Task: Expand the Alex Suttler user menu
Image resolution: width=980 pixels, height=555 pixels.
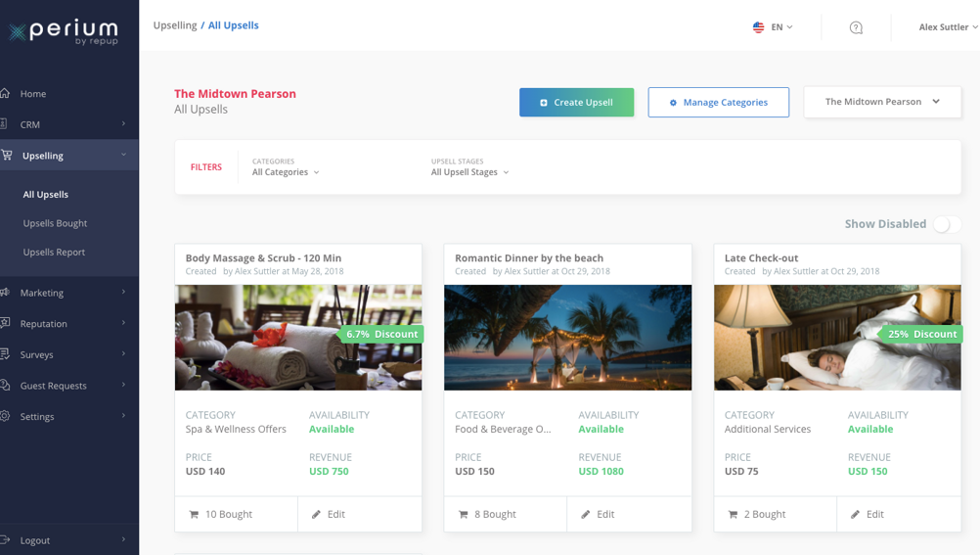Action: click(947, 27)
